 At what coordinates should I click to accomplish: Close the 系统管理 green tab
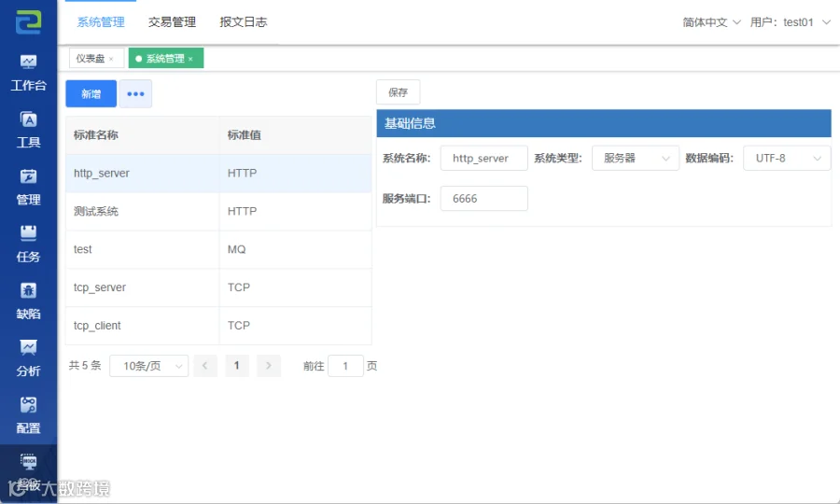pyautogui.click(x=190, y=59)
